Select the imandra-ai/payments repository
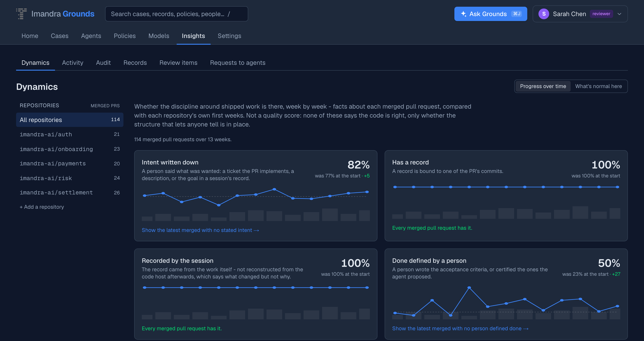Screen dimensions: 644x341 (x=70, y=163)
